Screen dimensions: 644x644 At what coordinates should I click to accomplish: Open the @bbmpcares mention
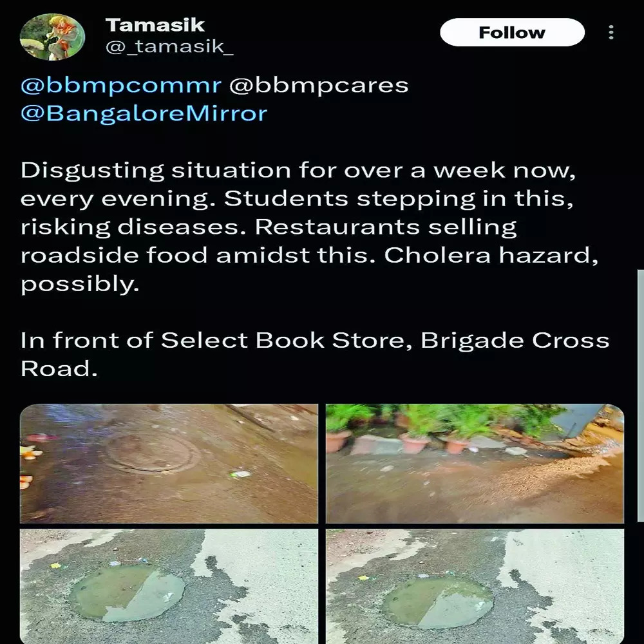tap(319, 86)
